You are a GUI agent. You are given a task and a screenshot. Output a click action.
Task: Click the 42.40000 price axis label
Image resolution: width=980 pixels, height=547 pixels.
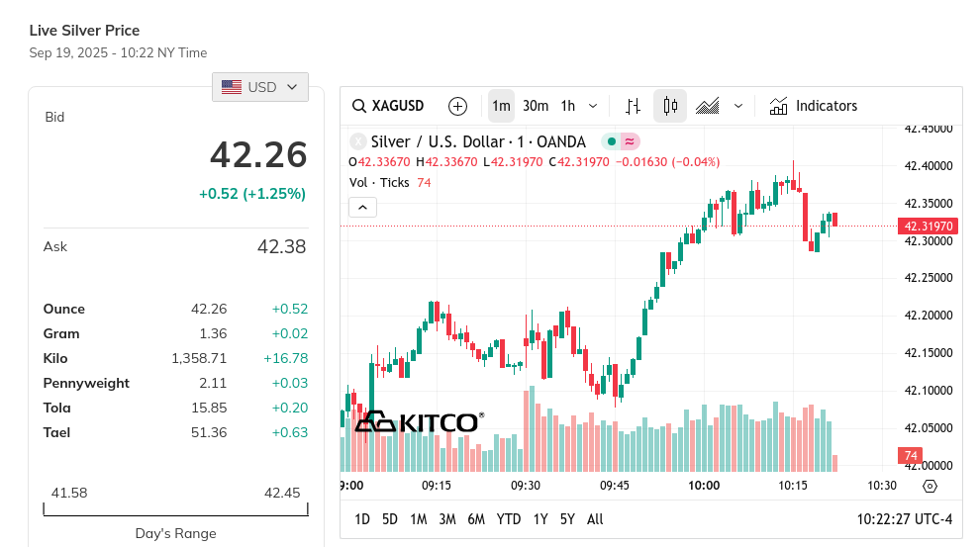click(929, 166)
